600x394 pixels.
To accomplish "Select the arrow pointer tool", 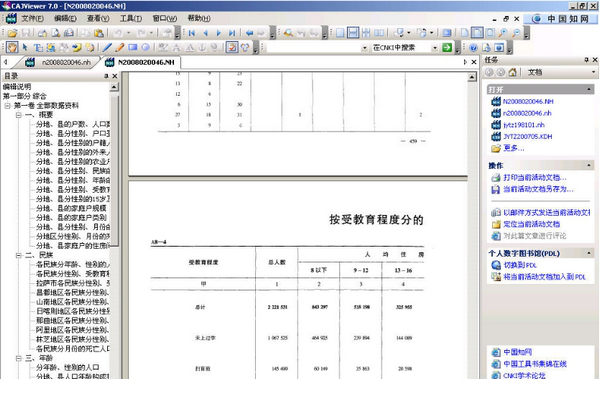I will coord(25,47).
